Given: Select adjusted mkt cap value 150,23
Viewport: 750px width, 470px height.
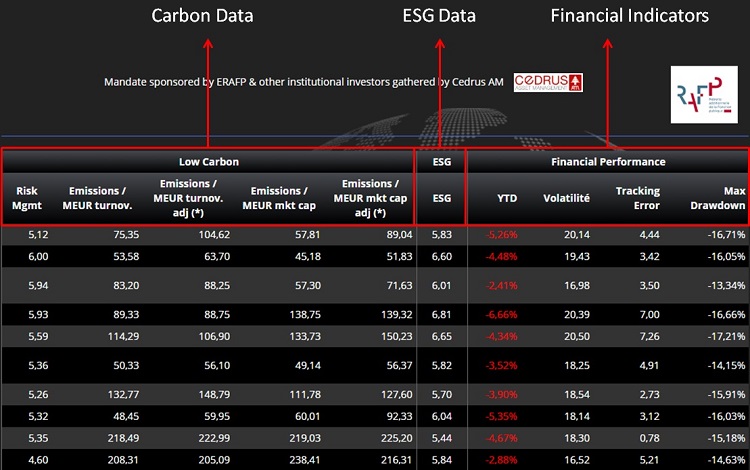Looking at the screenshot, I should [x=397, y=337].
